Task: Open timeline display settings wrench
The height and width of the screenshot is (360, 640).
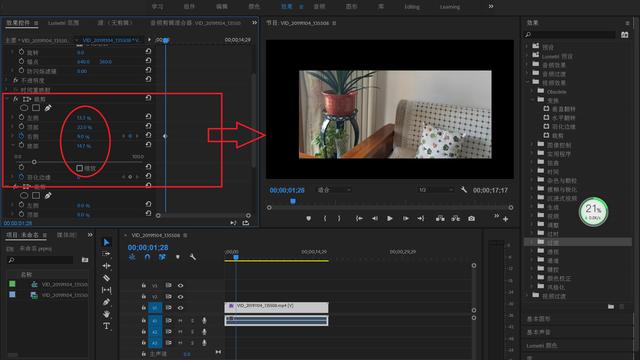Action: tap(193, 257)
